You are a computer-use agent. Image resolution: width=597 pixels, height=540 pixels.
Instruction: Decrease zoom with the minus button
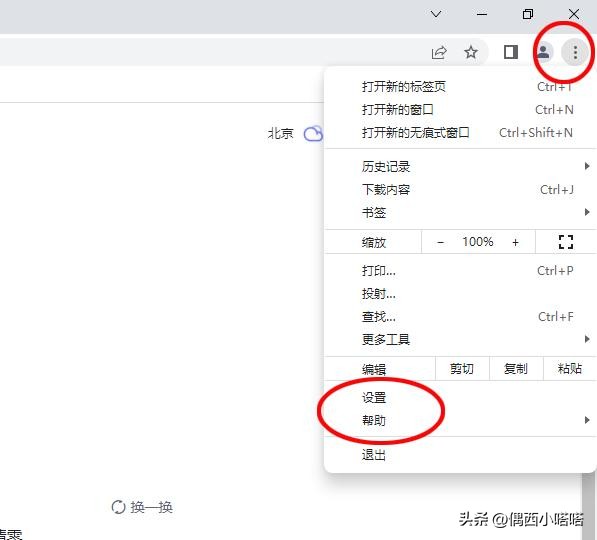[x=441, y=242]
